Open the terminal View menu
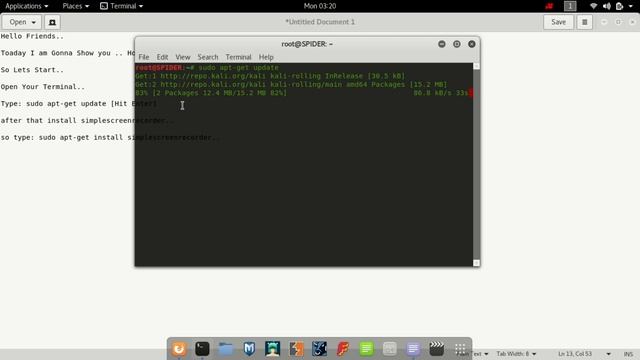Viewport: 640px width, 360px height. [182, 57]
